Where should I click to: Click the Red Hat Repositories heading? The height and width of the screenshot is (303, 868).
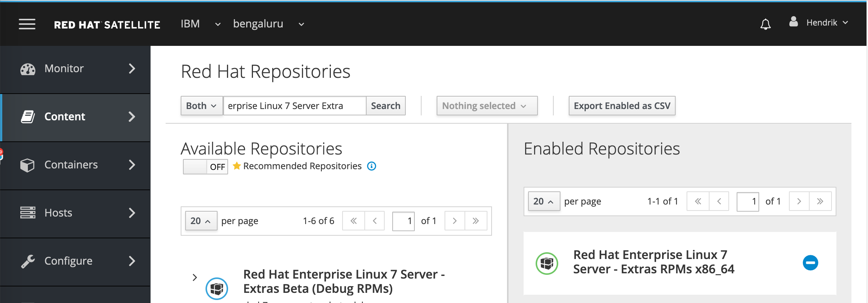pos(265,71)
